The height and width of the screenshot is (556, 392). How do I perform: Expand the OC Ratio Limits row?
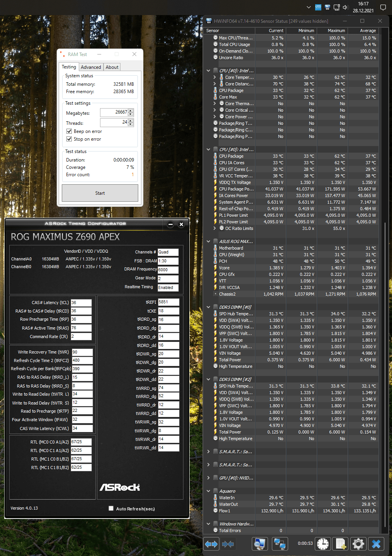click(215, 228)
